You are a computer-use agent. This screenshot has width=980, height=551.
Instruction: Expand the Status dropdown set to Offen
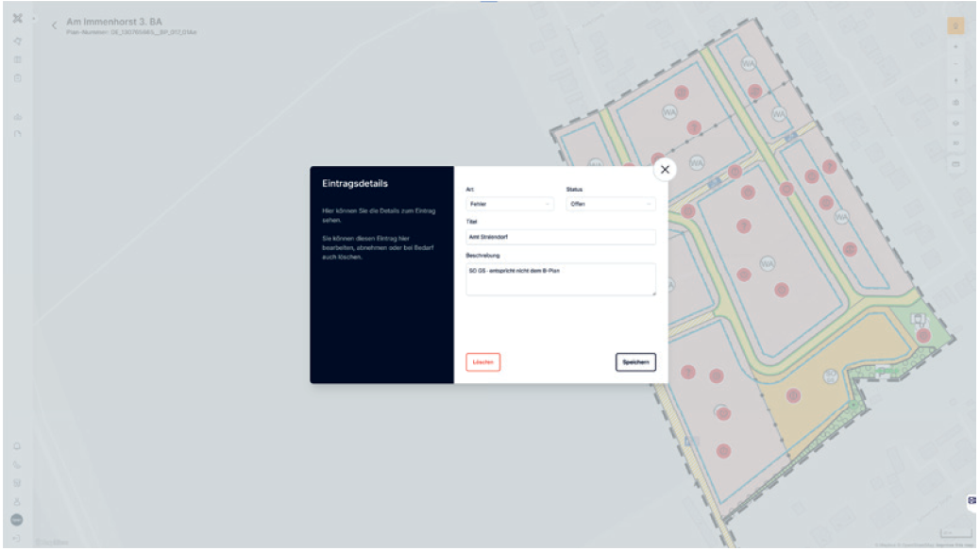pos(610,204)
